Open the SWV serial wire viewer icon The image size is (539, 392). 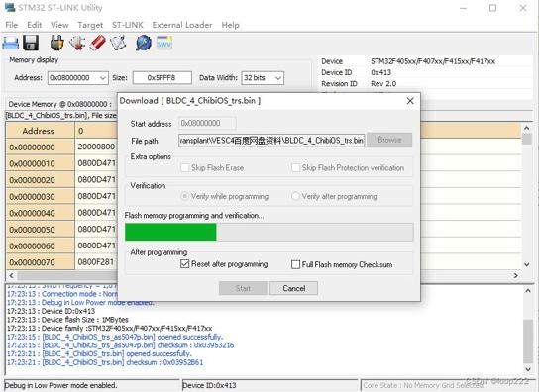(x=163, y=43)
